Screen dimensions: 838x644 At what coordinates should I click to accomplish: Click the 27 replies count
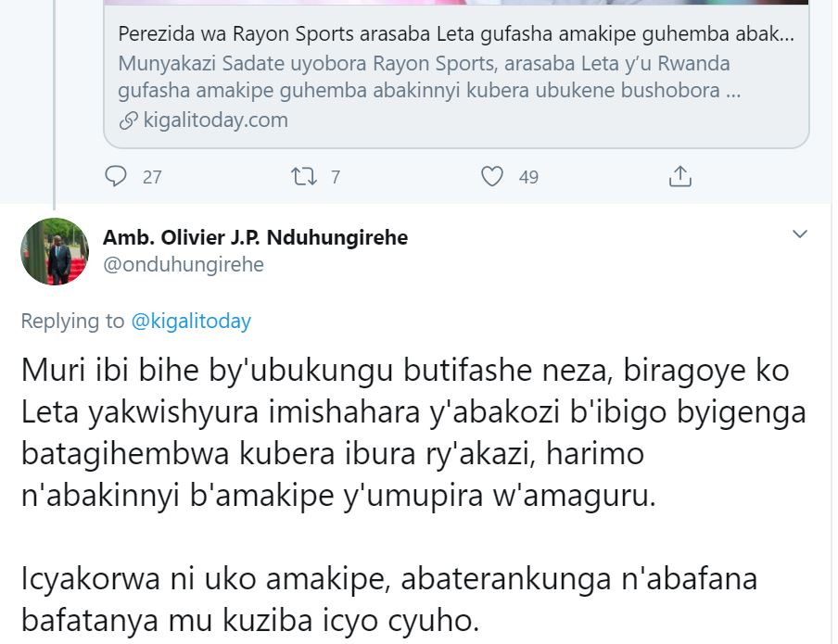(152, 177)
